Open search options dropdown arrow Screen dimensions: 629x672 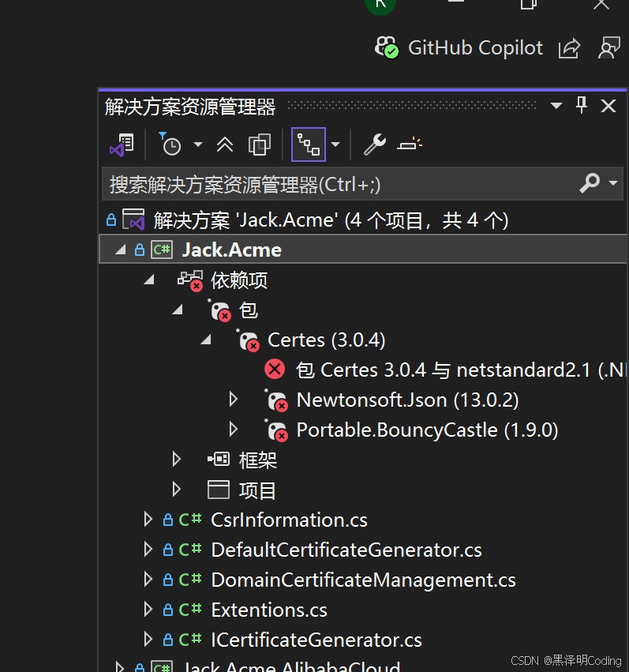point(612,183)
